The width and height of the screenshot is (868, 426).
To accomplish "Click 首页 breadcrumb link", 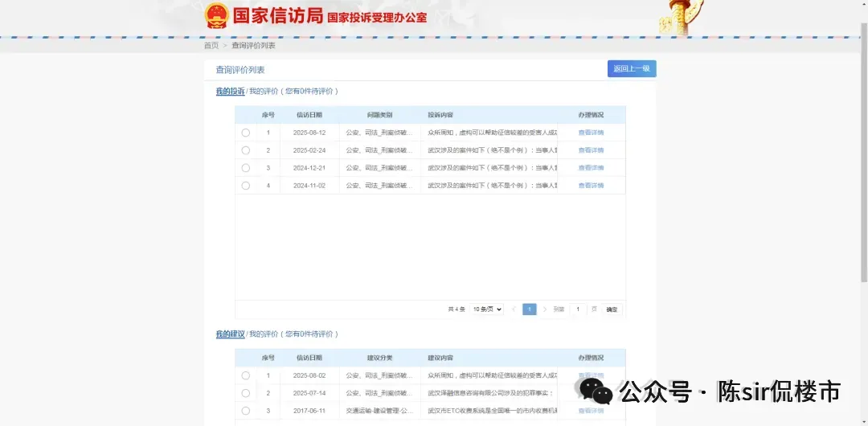I will coord(211,46).
